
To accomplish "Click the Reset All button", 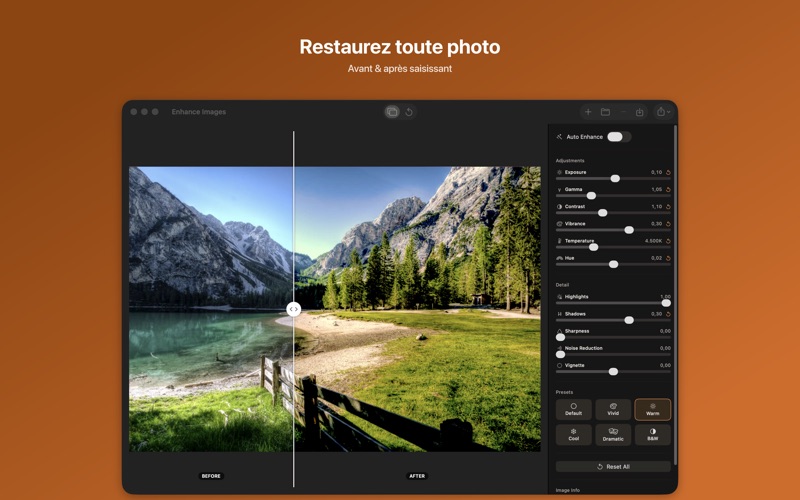I will [x=613, y=466].
